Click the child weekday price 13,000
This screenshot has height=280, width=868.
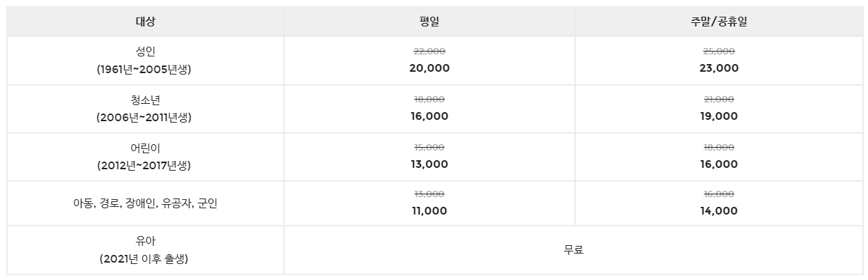coord(429,164)
